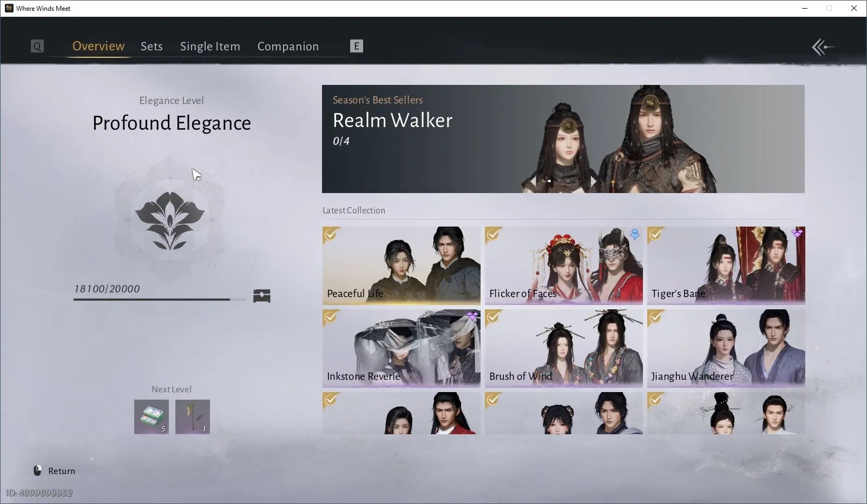Click the checkmark badge on Peaceful Life
The height and width of the screenshot is (504, 867).
pos(331,235)
